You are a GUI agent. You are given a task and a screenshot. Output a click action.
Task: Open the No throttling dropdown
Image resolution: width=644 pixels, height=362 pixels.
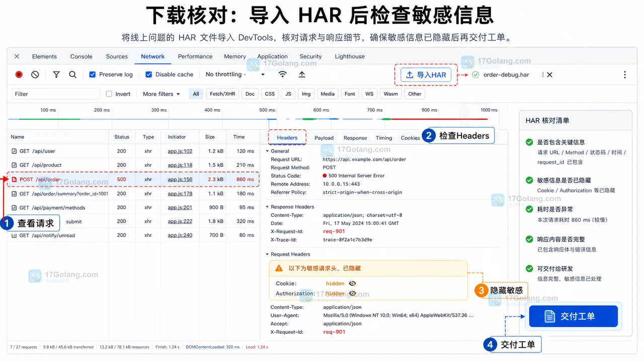point(235,74)
